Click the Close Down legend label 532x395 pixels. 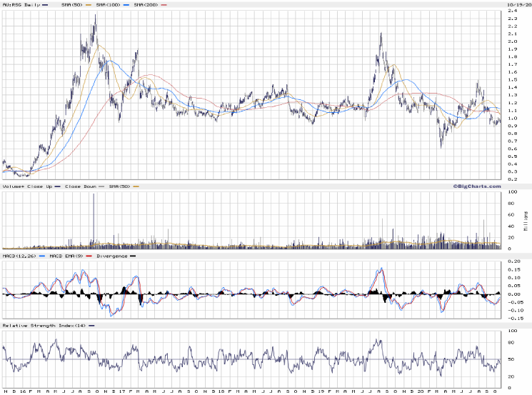pyautogui.click(x=81, y=186)
